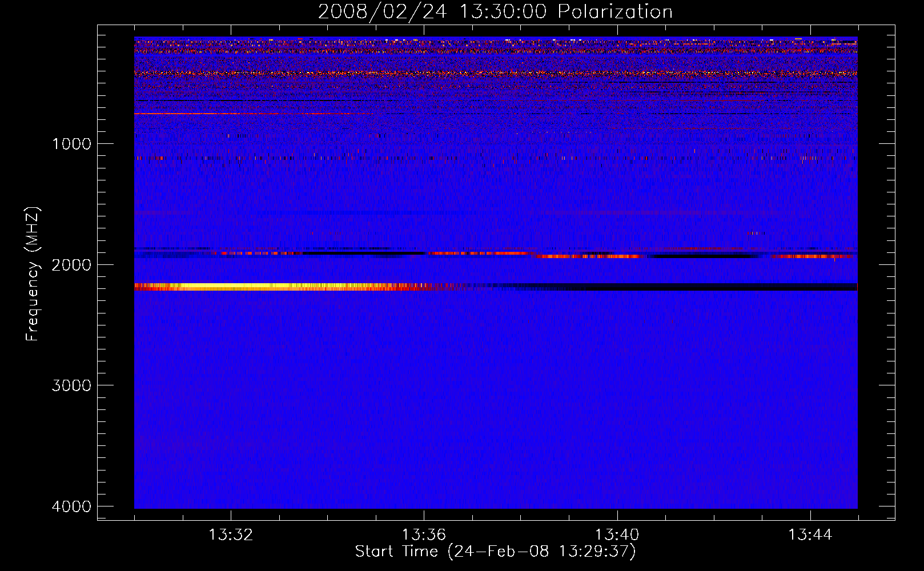Click the 13:40 time tick label

pyautogui.click(x=617, y=535)
